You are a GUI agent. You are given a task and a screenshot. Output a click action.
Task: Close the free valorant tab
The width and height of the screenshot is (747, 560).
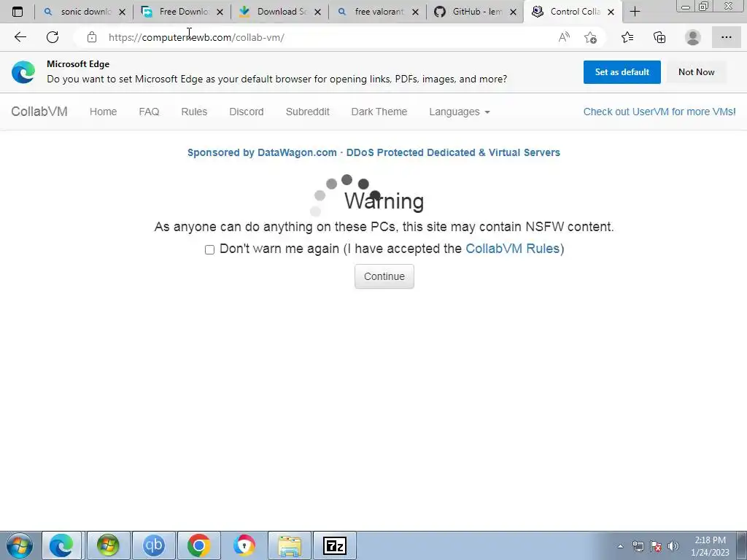click(x=415, y=12)
